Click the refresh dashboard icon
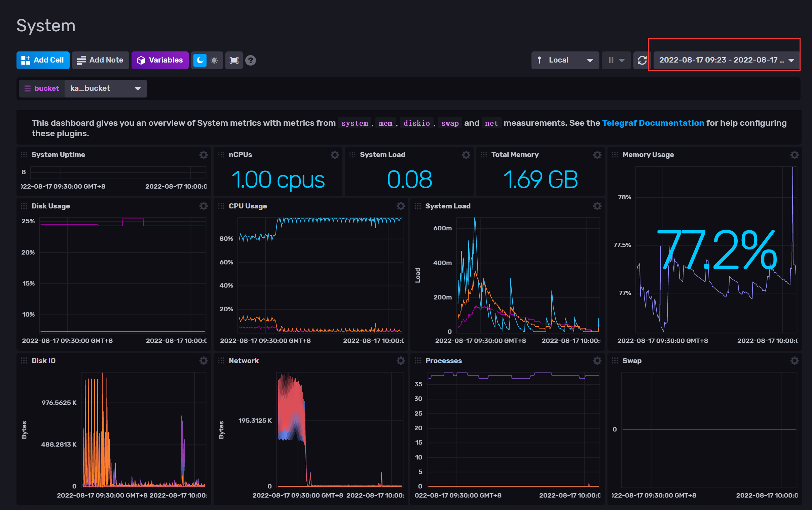The width and height of the screenshot is (812, 510). coord(642,60)
